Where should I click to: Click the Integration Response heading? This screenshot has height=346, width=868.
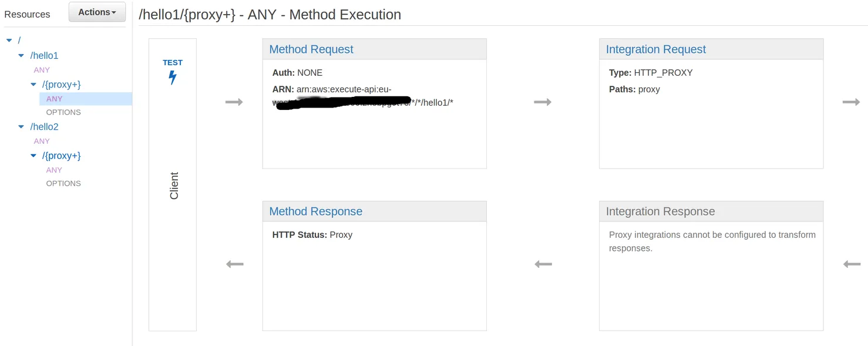pos(660,211)
